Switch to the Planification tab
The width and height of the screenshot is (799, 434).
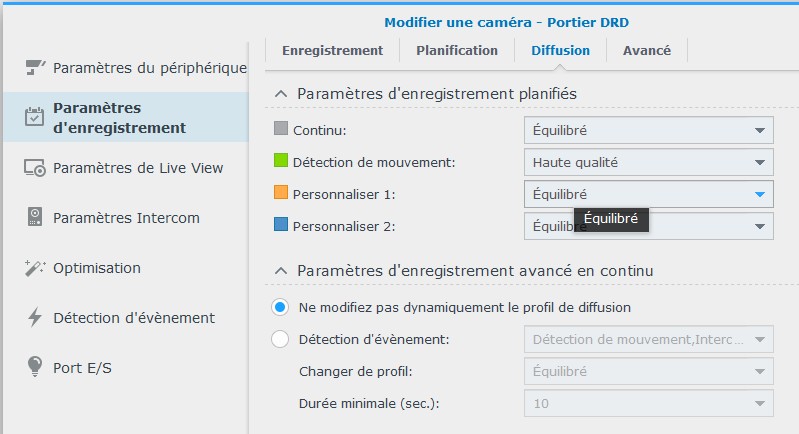tap(456, 50)
